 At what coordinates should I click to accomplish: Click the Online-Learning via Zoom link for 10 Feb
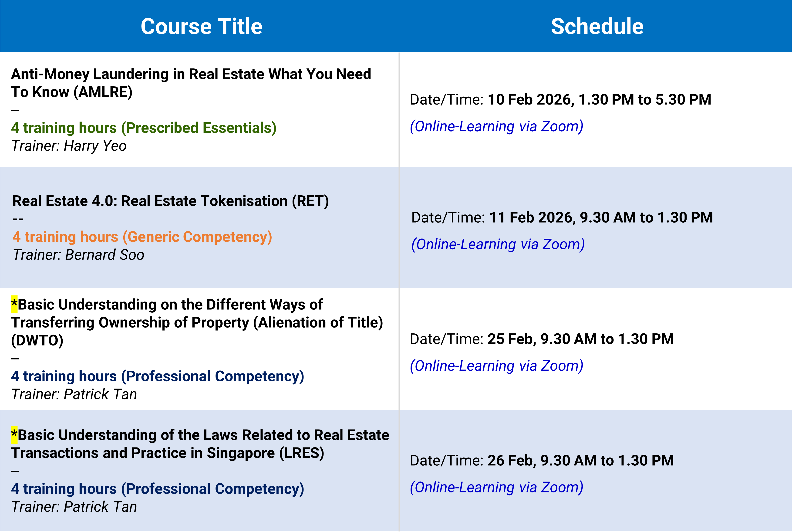[x=497, y=126]
